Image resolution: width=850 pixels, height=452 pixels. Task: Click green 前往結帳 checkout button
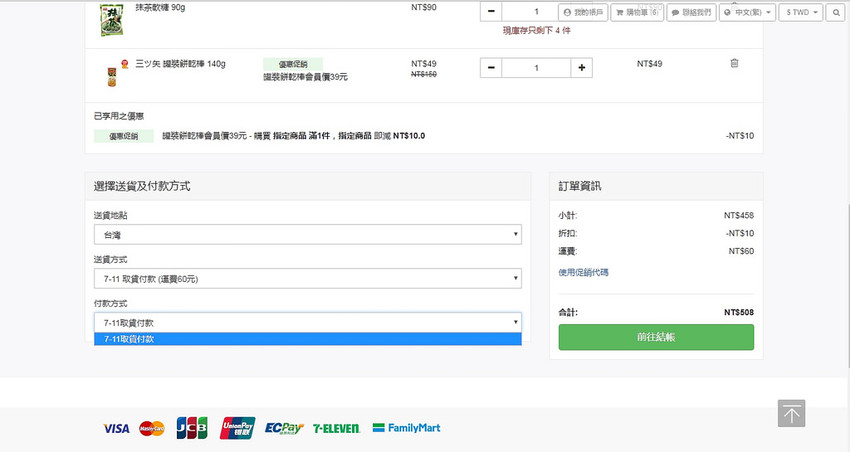(x=656, y=337)
